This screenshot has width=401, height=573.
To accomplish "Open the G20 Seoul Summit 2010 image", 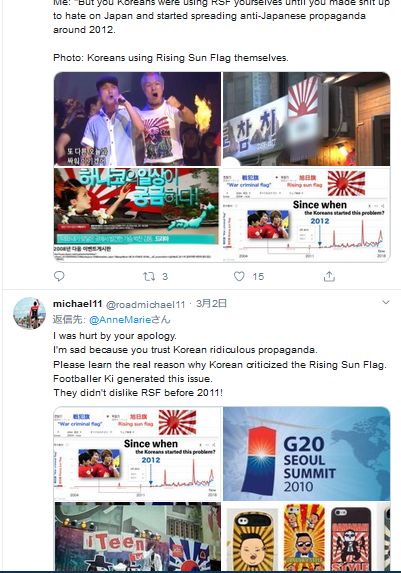I will [x=306, y=454].
